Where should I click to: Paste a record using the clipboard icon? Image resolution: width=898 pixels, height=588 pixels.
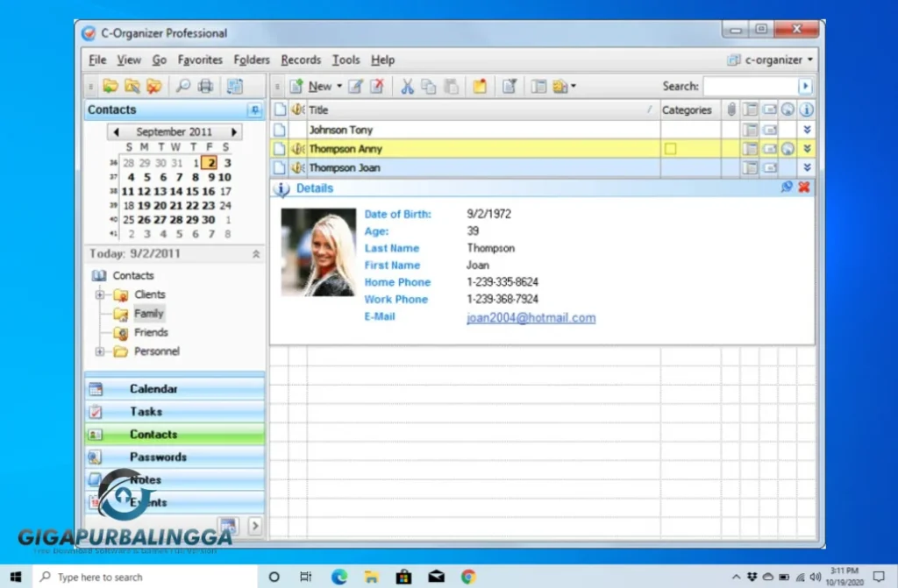coord(452,86)
